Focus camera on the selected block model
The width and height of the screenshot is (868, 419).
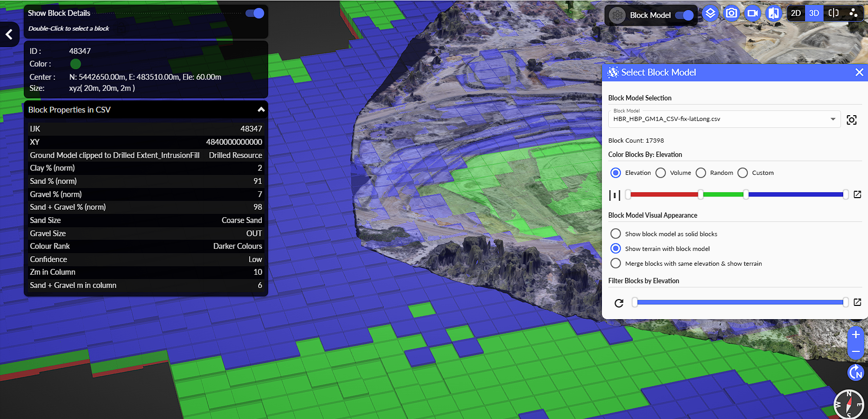852,120
